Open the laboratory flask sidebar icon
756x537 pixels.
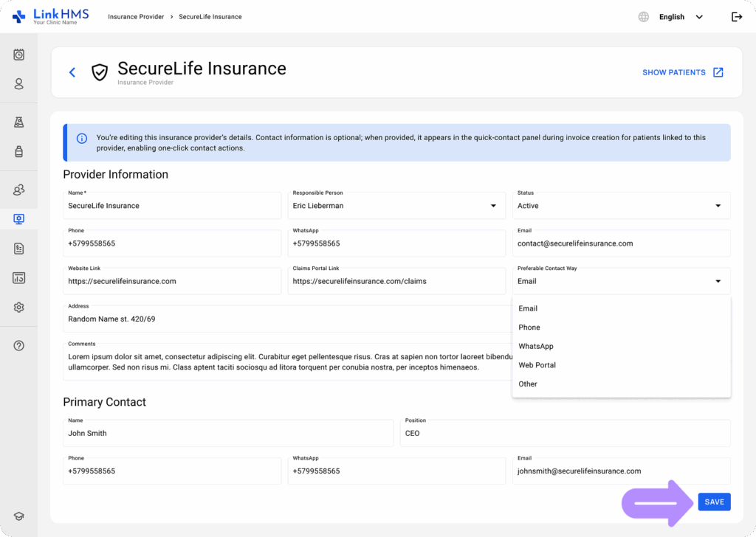click(x=19, y=122)
